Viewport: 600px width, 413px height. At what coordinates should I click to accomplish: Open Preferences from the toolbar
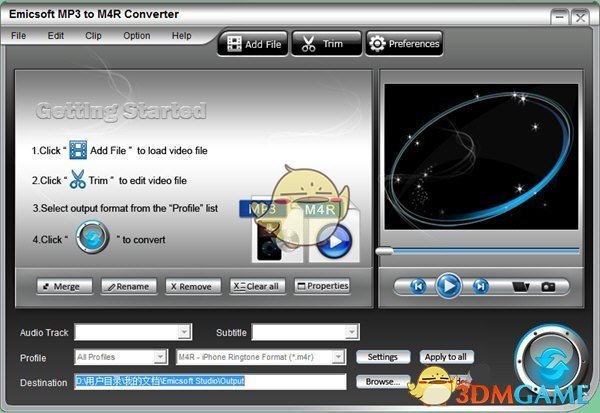tap(404, 44)
